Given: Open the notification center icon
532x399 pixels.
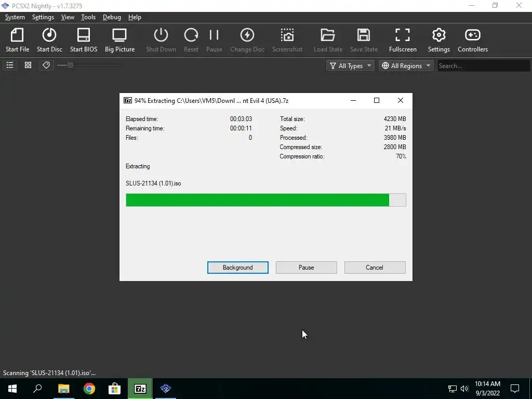Looking at the screenshot, I should tap(515, 389).
